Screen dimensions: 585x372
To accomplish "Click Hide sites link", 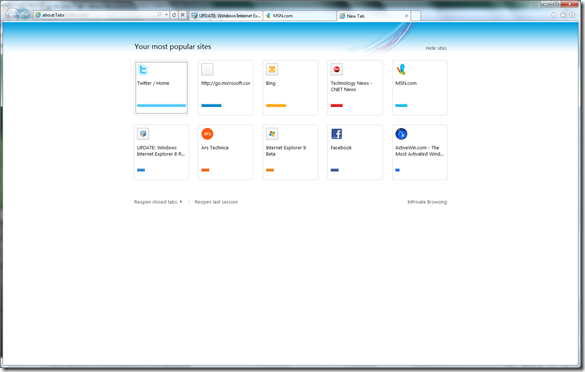I will 436,48.
